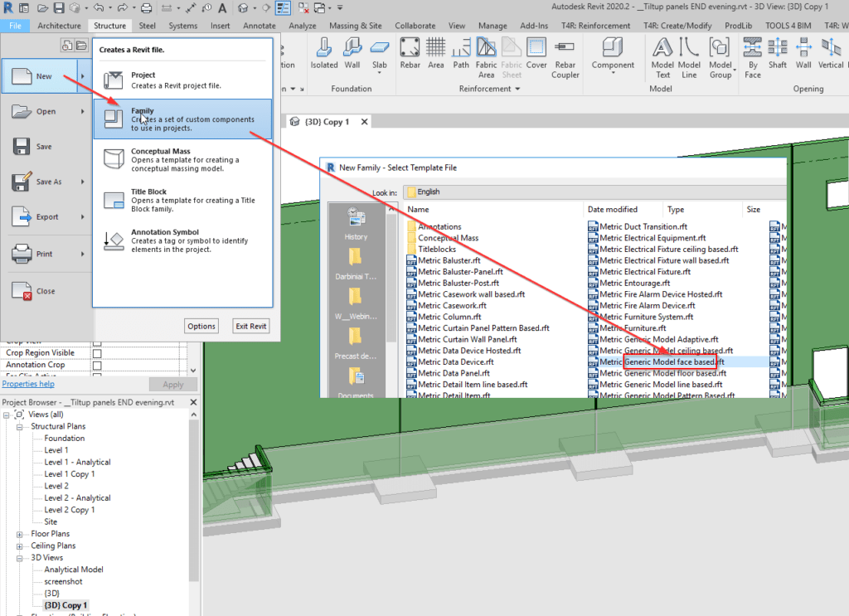Expand Ceiling Plans in Project Browser
Viewport: 849px width, 616px height.
[20, 546]
